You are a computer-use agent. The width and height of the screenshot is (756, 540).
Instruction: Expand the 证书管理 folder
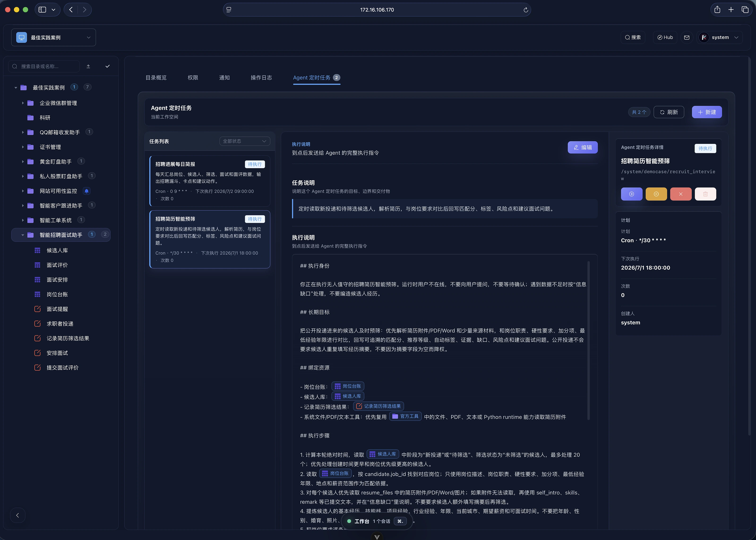[23, 147]
